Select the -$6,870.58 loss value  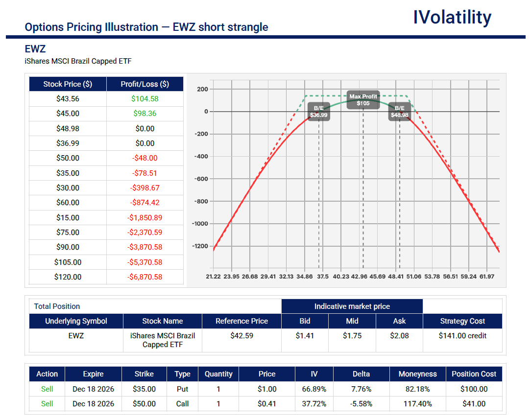click(145, 277)
